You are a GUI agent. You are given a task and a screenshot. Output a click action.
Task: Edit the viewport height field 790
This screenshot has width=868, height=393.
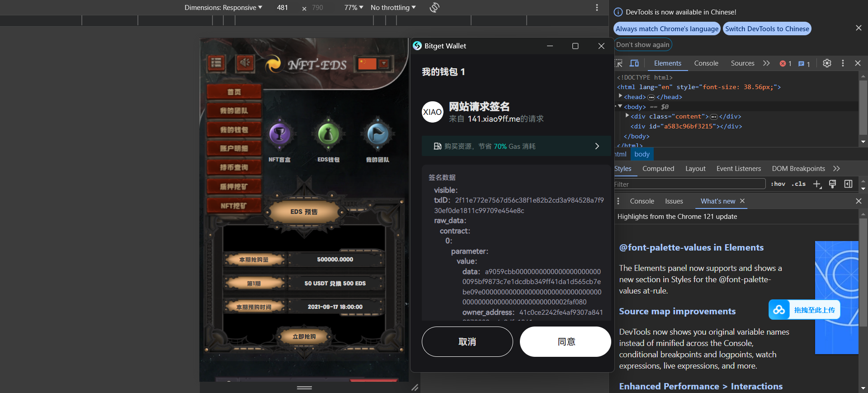pyautogui.click(x=317, y=8)
